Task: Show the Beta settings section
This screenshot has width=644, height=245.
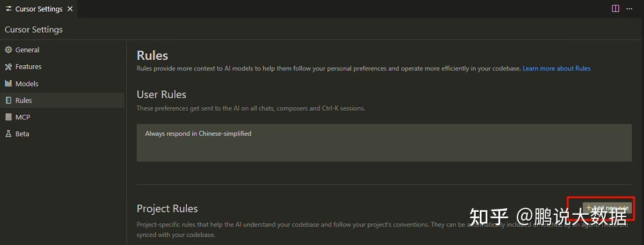Action: (x=22, y=134)
